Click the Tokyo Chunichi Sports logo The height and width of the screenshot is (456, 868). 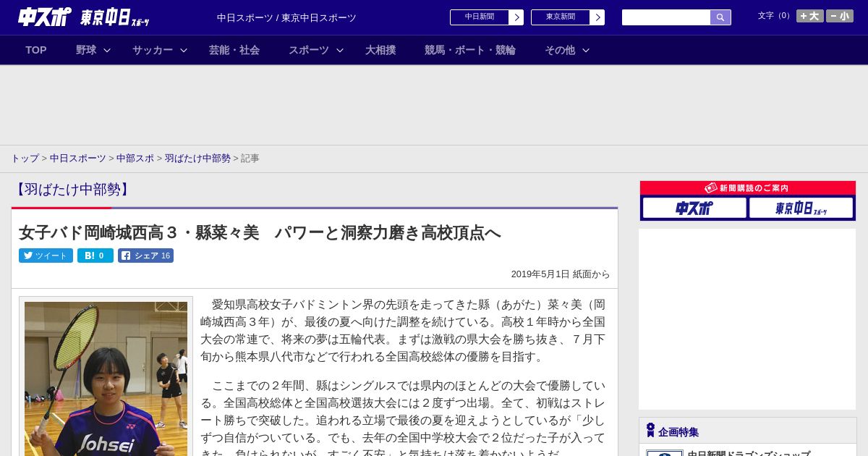point(114,17)
